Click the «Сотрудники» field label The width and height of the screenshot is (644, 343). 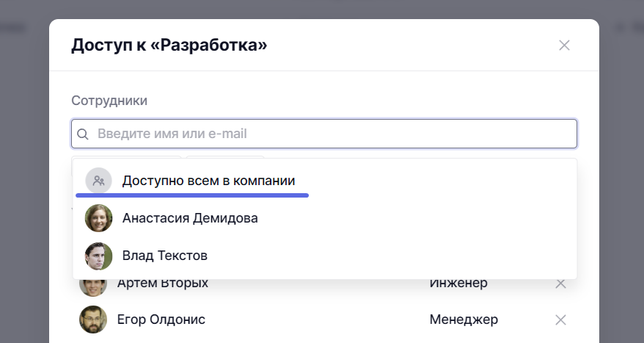(x=109, y=101)
